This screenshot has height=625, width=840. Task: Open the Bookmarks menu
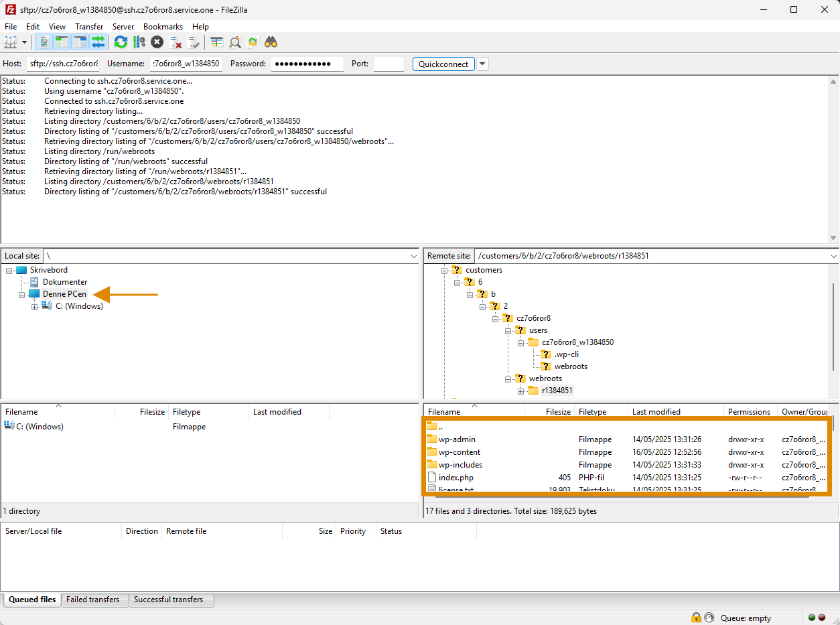pos(163,27)
